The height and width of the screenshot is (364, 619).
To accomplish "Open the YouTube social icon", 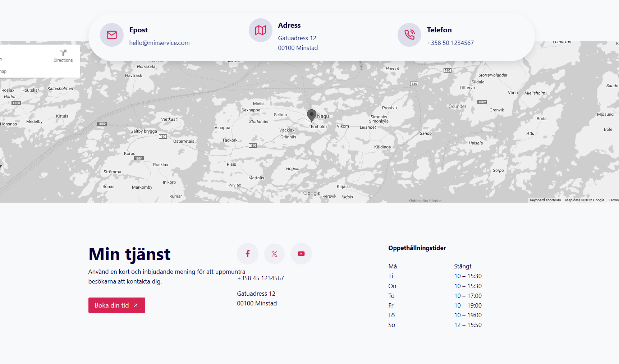I will tap(301, 254).
